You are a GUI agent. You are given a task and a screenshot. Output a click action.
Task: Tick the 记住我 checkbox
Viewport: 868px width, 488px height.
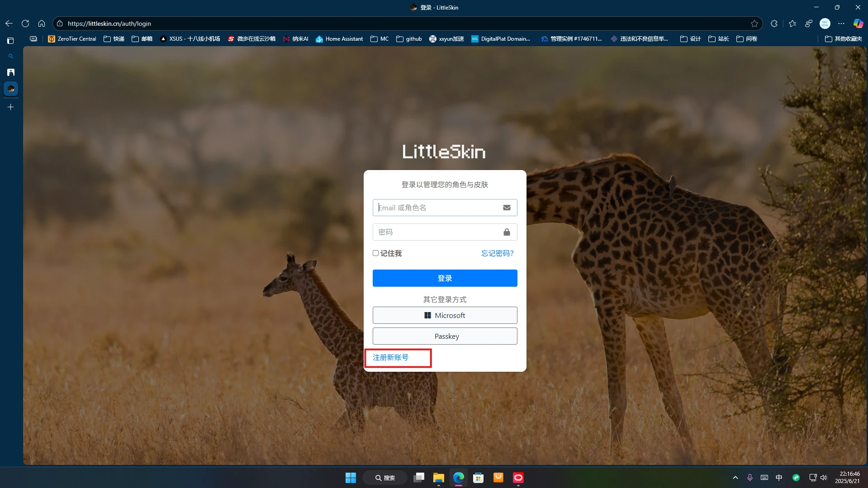(x=375, y=253)
